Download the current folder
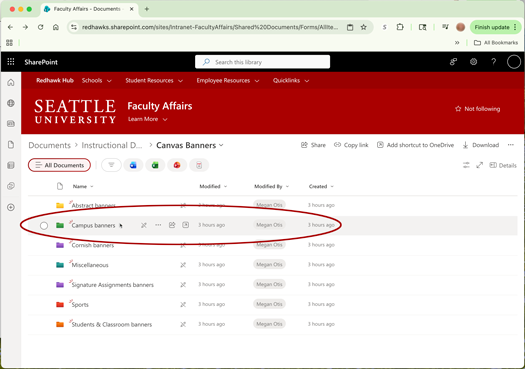This screenshot has width=525, height=369. click(x=480, y=145)
